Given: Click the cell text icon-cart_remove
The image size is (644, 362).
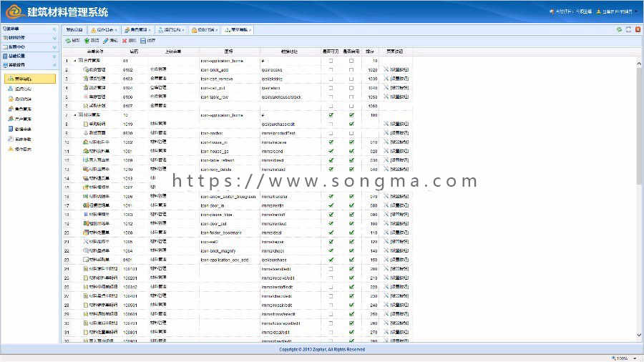Looking at the screenshot, I should point(216,79).
